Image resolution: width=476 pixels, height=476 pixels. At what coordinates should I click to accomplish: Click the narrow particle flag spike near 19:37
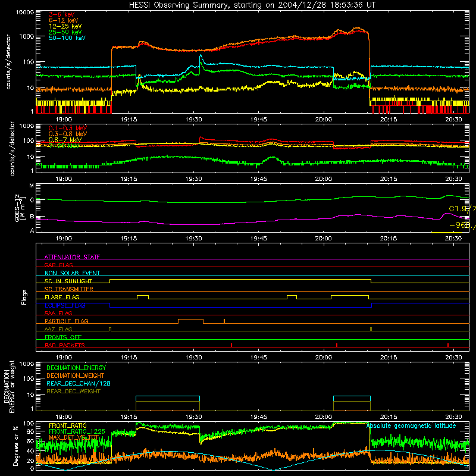click(224, 321)
